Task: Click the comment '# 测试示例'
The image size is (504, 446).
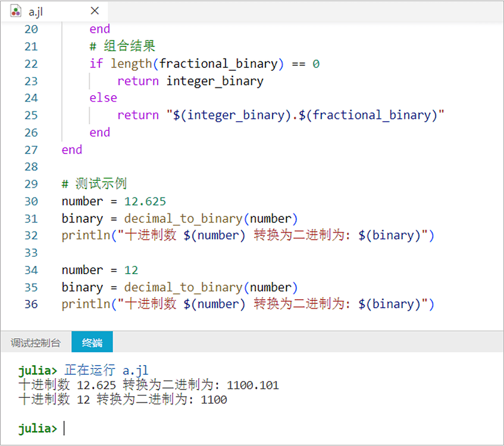Action: 94,184
